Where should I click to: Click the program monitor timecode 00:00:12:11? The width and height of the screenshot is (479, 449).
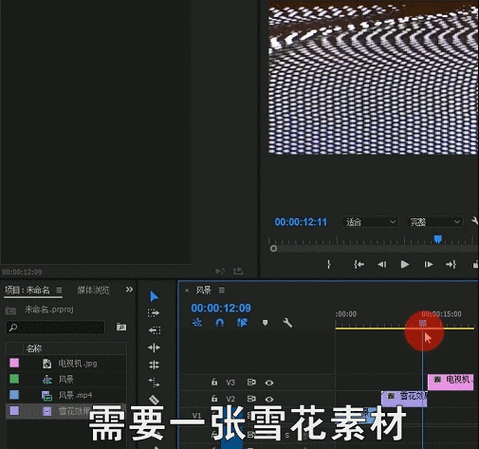pos(301,222)
